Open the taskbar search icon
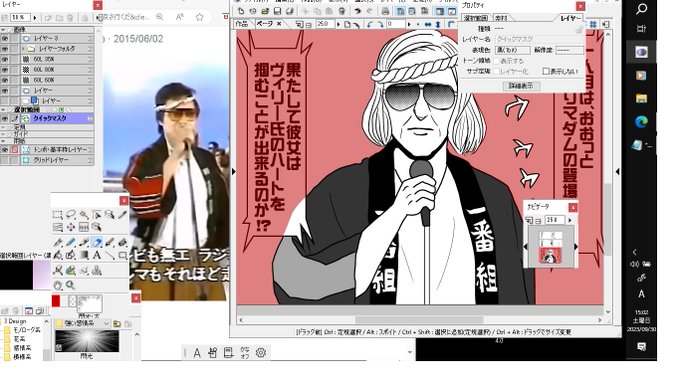The image size is (680, 382). point(641,9)
